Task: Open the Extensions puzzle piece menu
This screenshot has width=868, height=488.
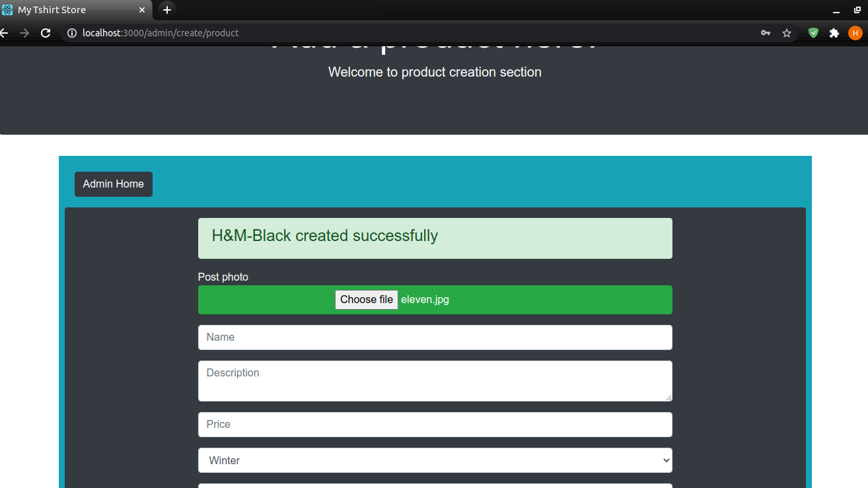Action: click(834, 33)
